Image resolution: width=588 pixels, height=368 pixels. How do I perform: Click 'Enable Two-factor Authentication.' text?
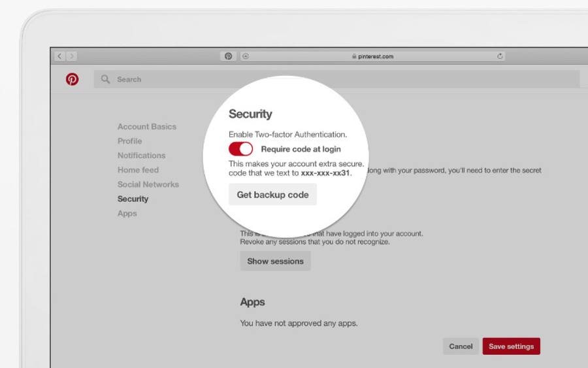coord(287,134)
